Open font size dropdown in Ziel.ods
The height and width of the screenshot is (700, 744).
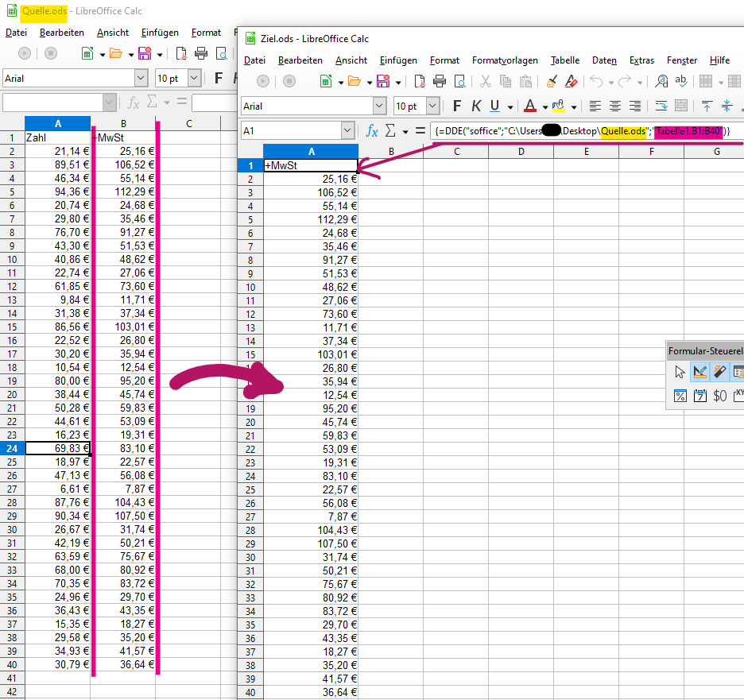[432, 106]
